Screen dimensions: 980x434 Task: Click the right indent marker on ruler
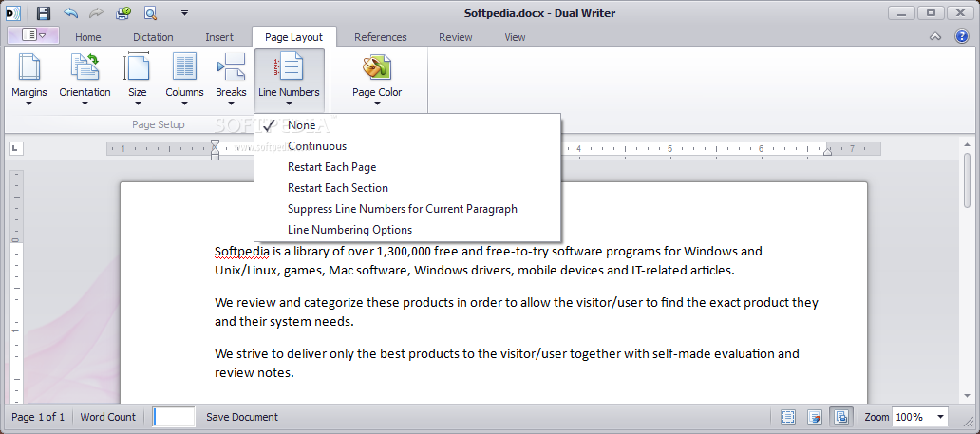[827, 151]
